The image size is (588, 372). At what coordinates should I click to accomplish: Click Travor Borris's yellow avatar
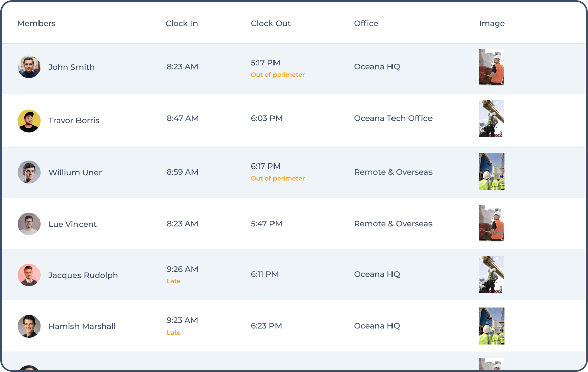click(29, 121)
